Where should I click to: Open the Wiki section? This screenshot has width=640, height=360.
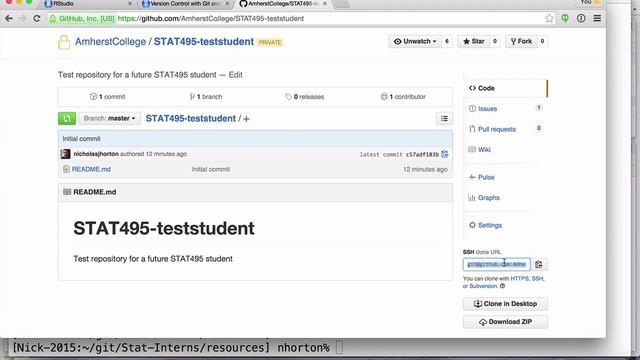click(484, 149)
